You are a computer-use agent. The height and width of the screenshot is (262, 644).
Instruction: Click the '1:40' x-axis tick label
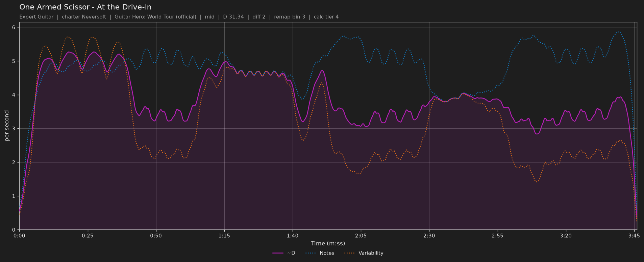pos(293,236)
